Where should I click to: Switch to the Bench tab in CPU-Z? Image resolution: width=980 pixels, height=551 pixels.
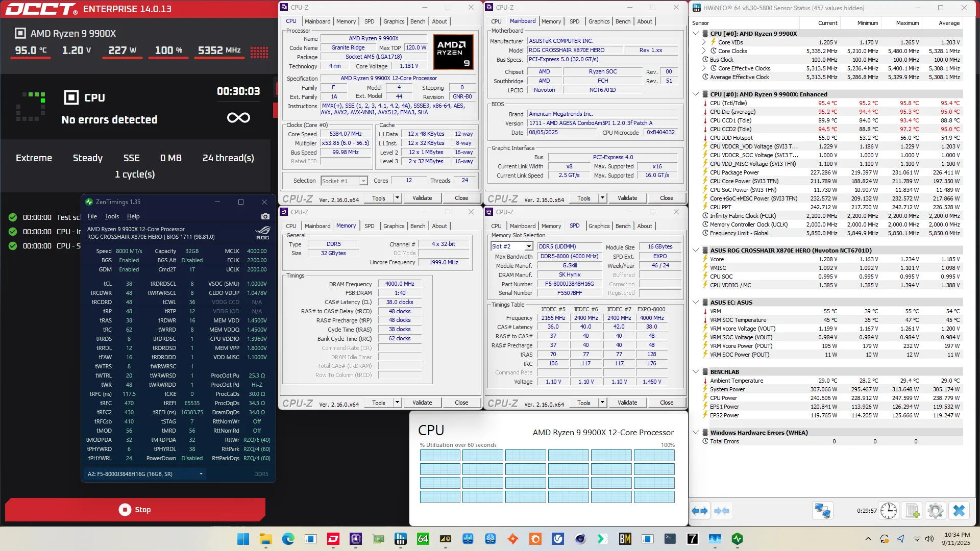tap(418, 21)
